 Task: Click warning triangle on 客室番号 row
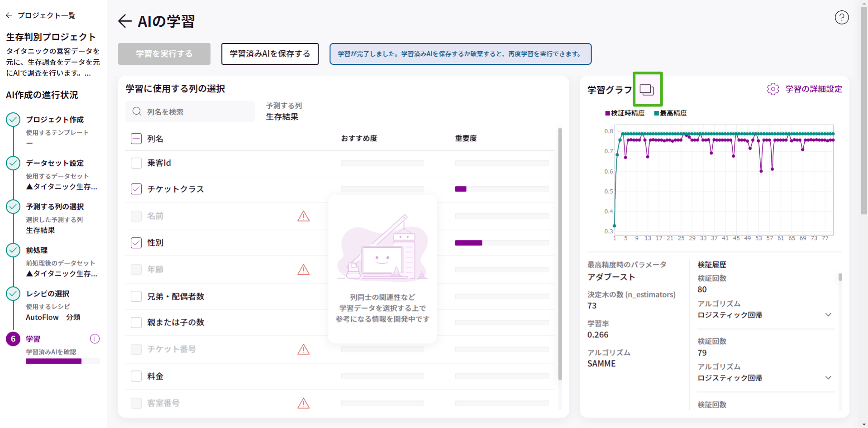pyautogui.click(x=304, y=403)
